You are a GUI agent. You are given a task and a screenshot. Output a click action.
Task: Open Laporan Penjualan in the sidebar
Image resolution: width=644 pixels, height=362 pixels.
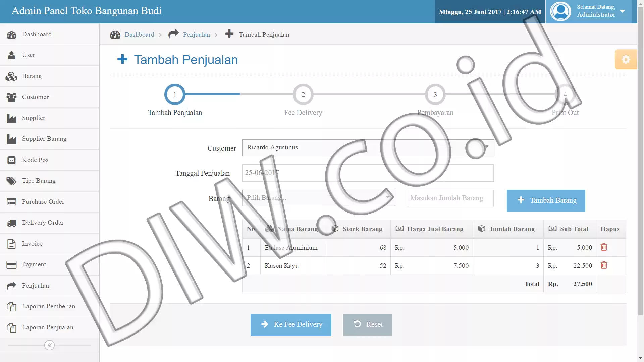point(50,327)
